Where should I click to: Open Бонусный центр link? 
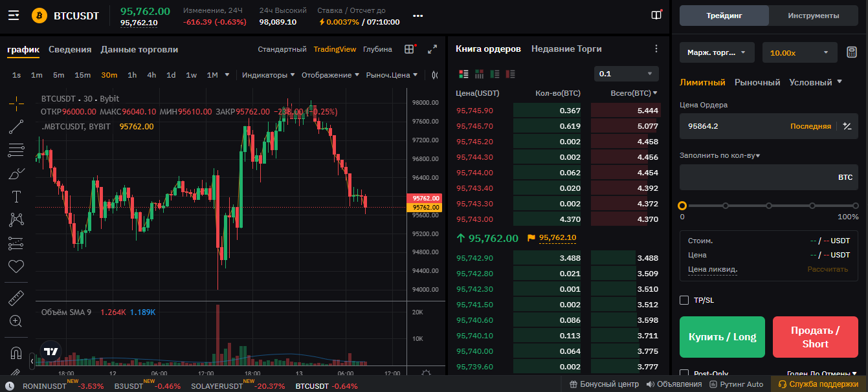tap(604, 384)
